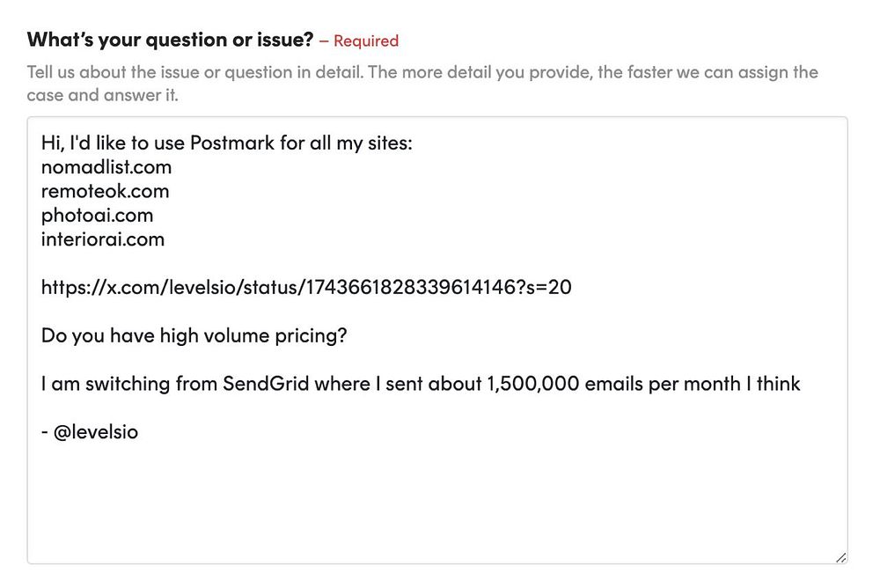This screenshot has width=880, height=588.
Task: Click the 'Do you have high volume pricing?' line
Action: tap(194, 335)
